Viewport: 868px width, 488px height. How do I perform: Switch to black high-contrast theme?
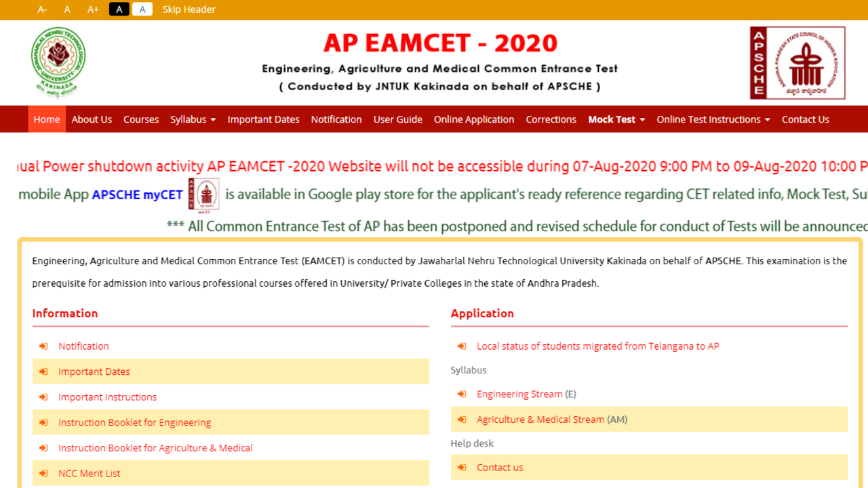(x=119, y=9)
